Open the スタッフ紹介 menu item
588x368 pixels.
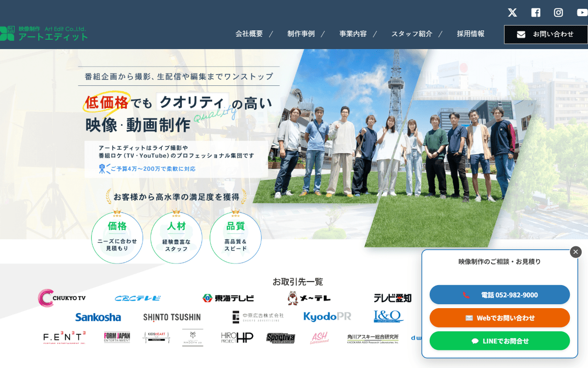pyautogui.click(x=412, y=34)
